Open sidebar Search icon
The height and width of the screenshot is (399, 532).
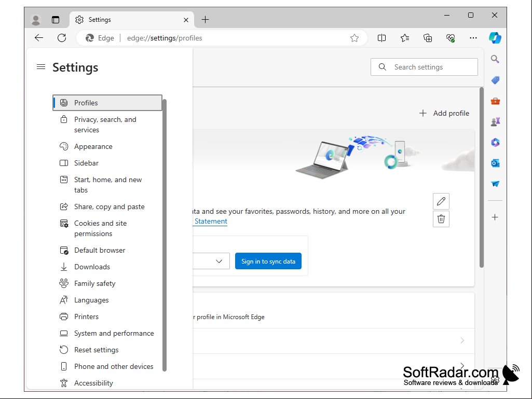pyautogui.click(x=495, y=59)
